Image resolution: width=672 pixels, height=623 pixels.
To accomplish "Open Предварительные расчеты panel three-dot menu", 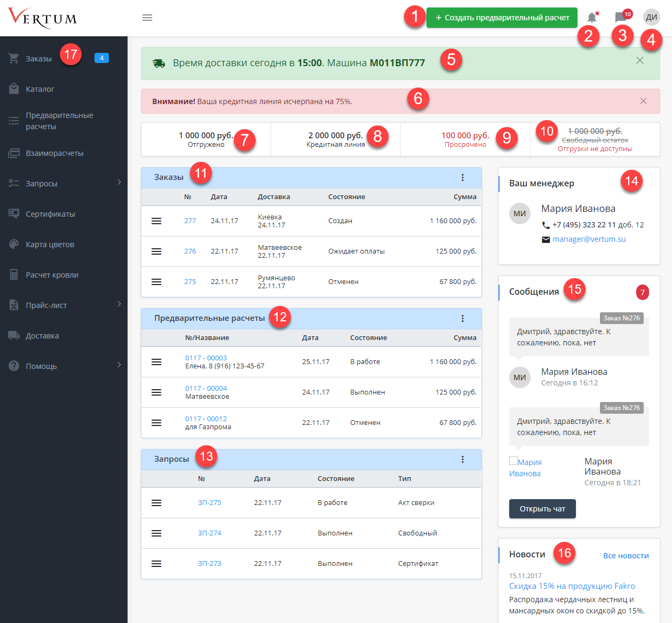I will (462, 319).
